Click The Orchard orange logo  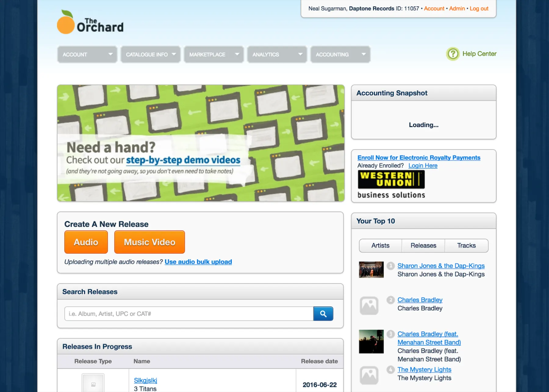click(x=90, y=22)
